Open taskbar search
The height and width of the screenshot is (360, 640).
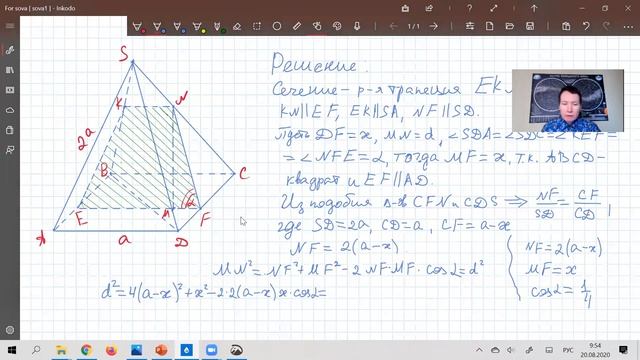(36, 350)
